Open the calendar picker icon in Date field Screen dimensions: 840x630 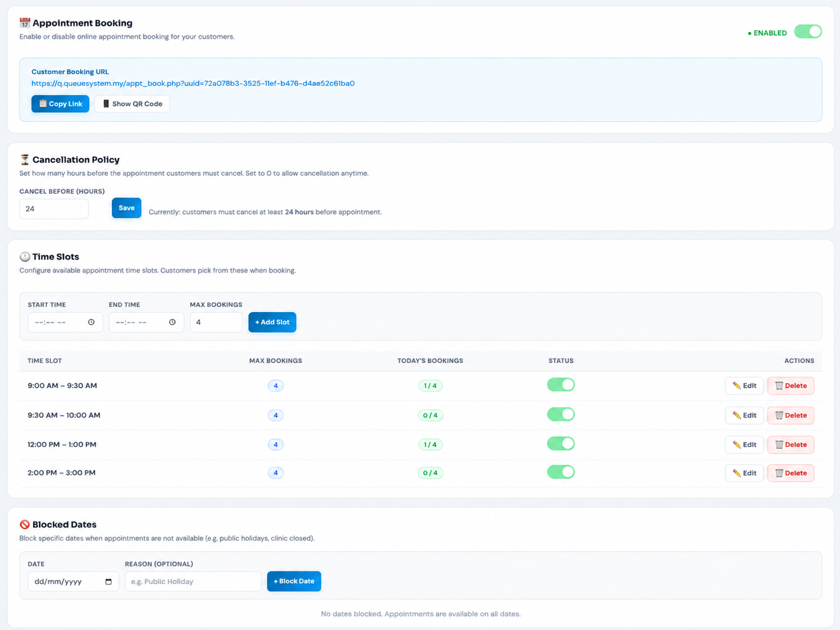108,581
